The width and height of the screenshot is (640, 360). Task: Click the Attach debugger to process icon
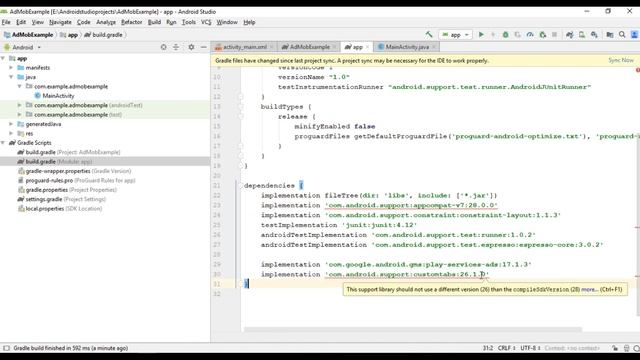click(x=542, y=35)
